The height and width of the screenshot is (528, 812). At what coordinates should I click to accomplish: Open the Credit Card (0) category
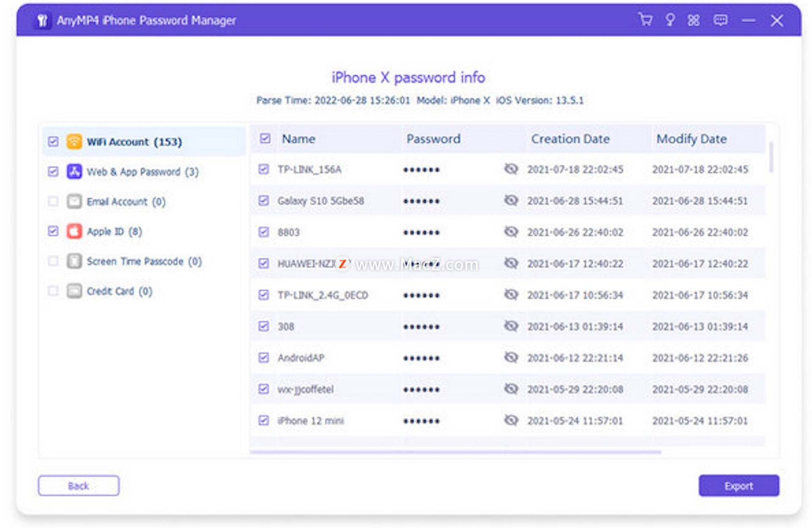coord(119,291)
